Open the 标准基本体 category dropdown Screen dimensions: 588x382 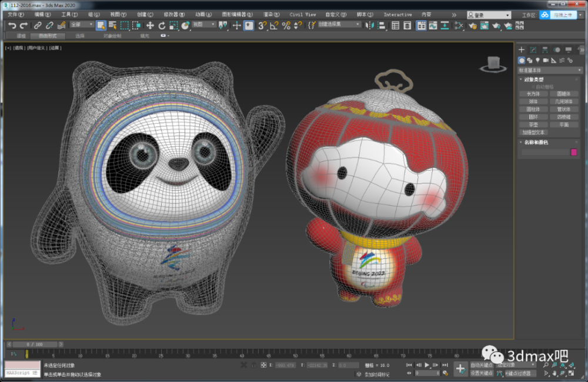coord(549,71)
